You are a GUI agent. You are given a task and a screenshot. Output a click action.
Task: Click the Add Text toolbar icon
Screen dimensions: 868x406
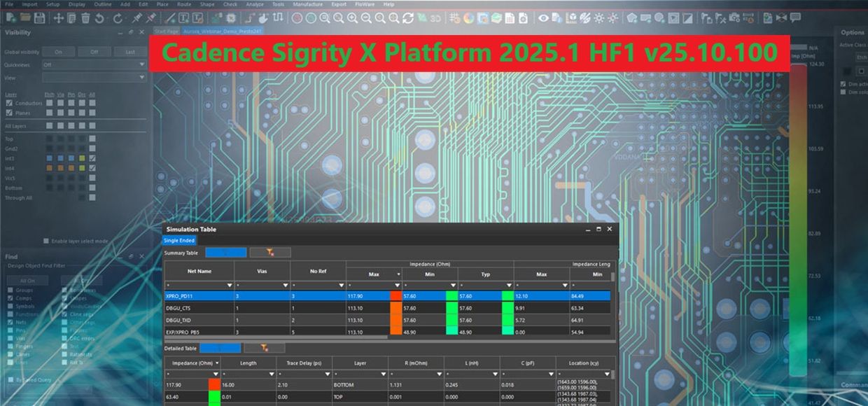183,17
